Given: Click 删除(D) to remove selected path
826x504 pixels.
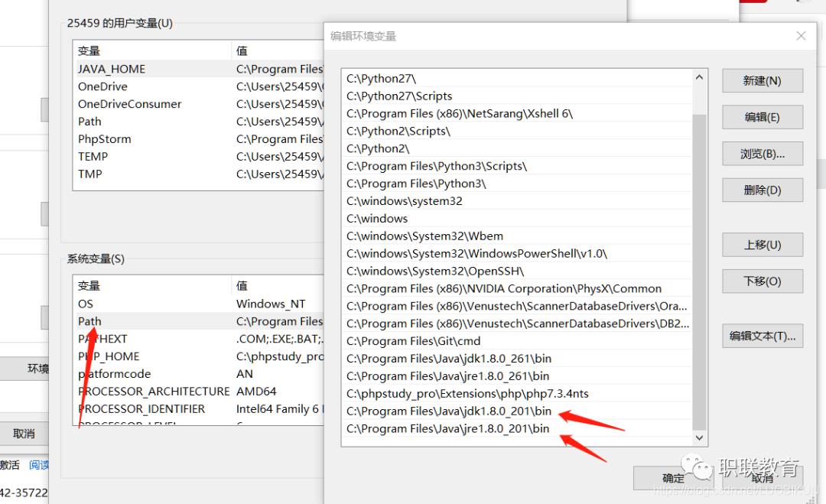Looking at the screenshot, I should [x=762, y=190].
